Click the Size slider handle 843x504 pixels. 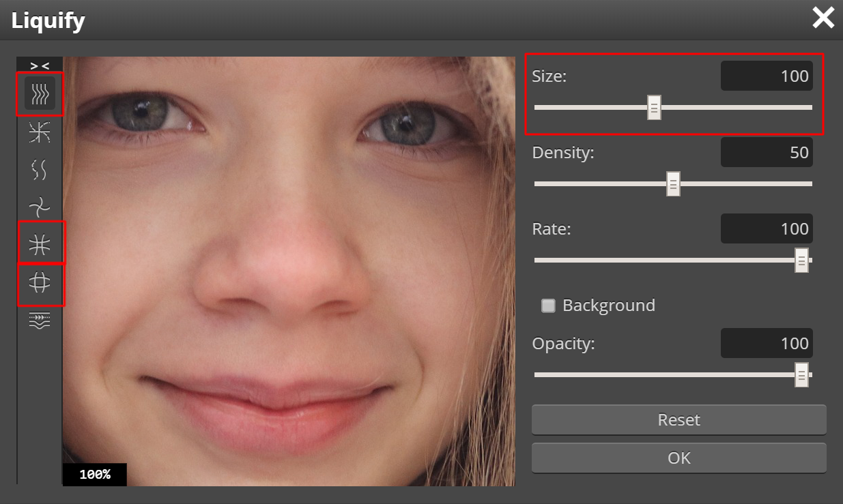[x=654, y=108]
